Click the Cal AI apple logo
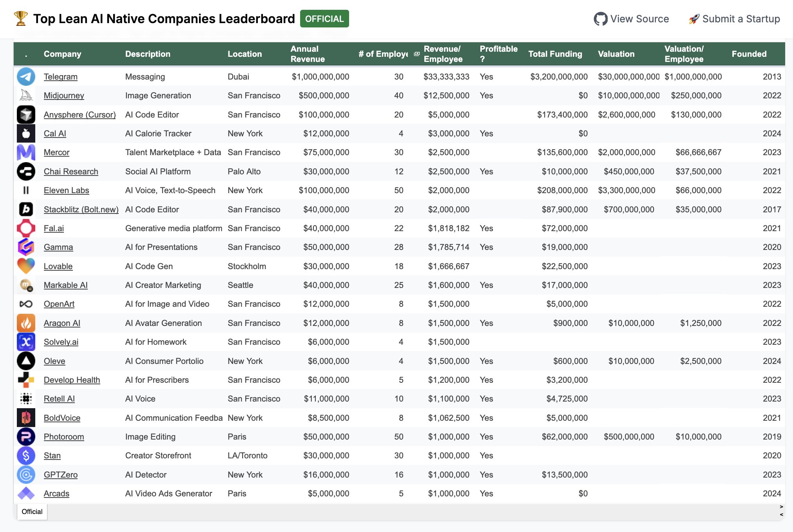Screen dimensions: 793x532 pyautogui.click(x=26, y=134)
